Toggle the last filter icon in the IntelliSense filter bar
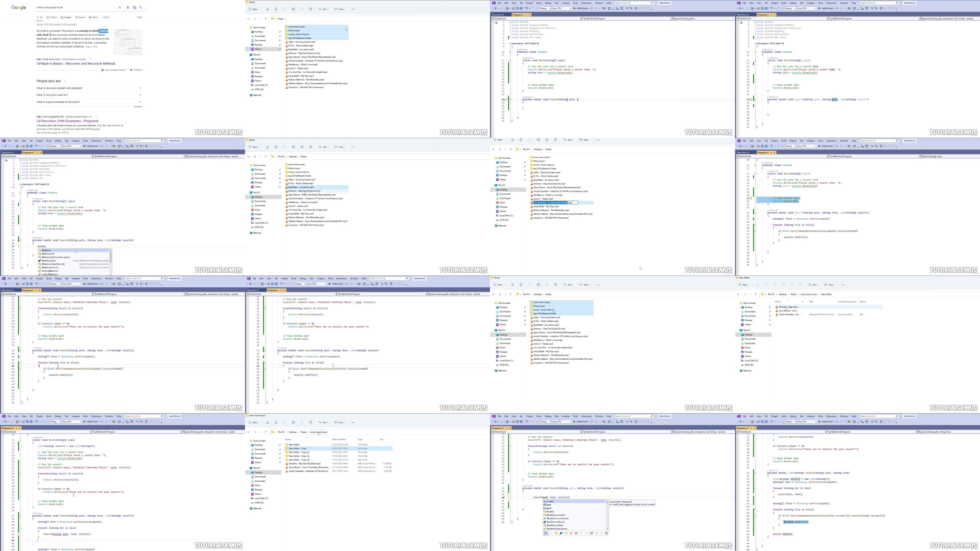 (606, 533)
